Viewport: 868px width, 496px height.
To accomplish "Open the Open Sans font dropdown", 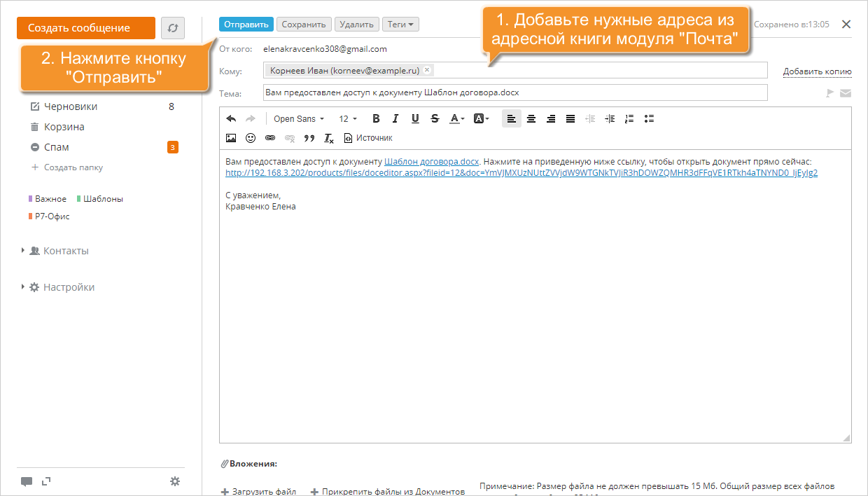I will tap(298, 118).
